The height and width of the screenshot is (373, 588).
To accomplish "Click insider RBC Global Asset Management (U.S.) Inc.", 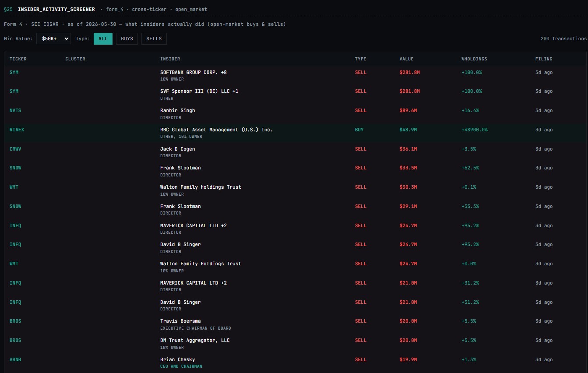I will click(x=216, y=130).
